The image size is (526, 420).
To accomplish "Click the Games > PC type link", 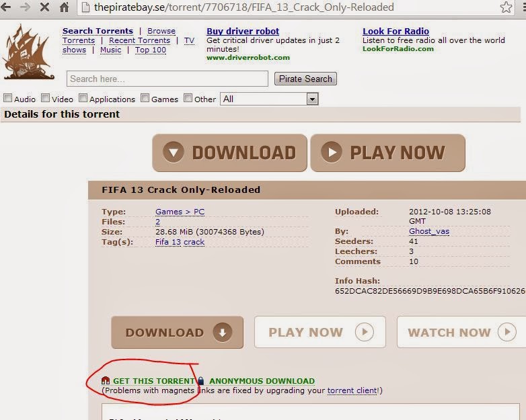I will click(x=180, y=212).
